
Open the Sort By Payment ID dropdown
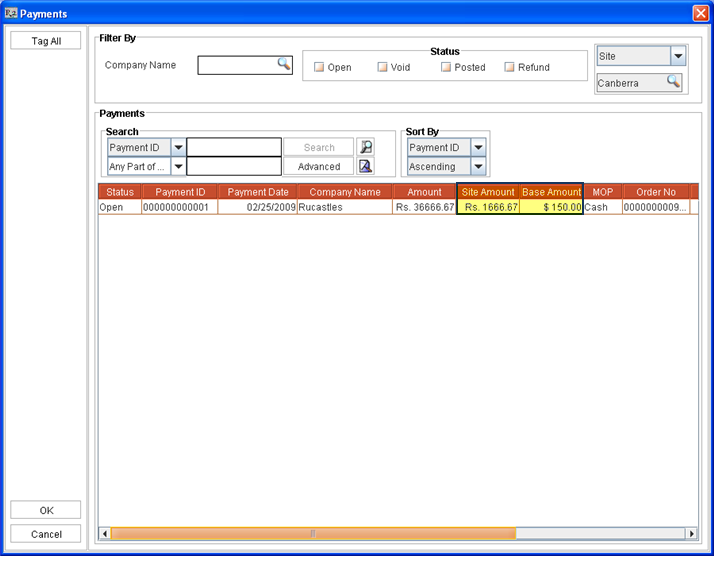(x=478, y=147)
